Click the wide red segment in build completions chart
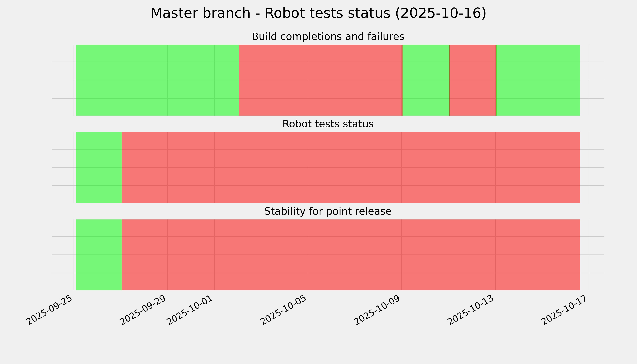This screenshot has height=364, width=637. (320, 80)
